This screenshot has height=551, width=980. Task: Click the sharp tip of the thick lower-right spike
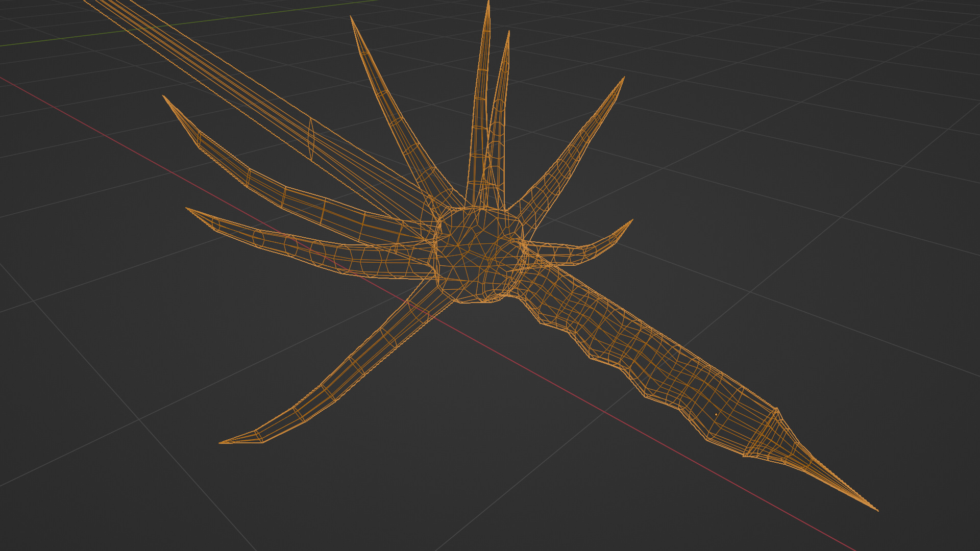tap(876, 509)
